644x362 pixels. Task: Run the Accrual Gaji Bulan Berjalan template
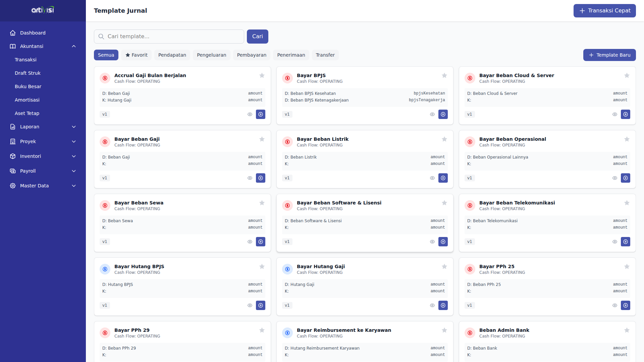click(x=261, y=114)
